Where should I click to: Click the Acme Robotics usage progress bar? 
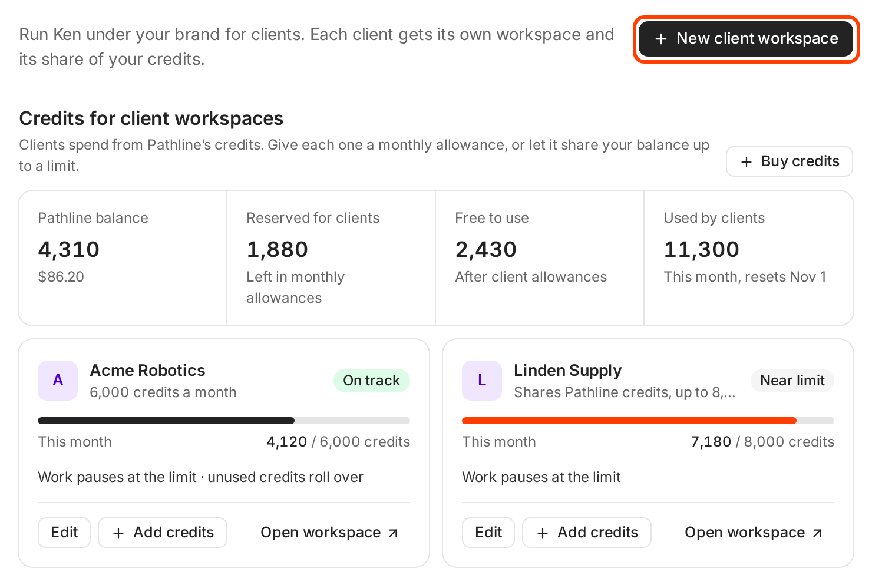click(x=224, y=421)
